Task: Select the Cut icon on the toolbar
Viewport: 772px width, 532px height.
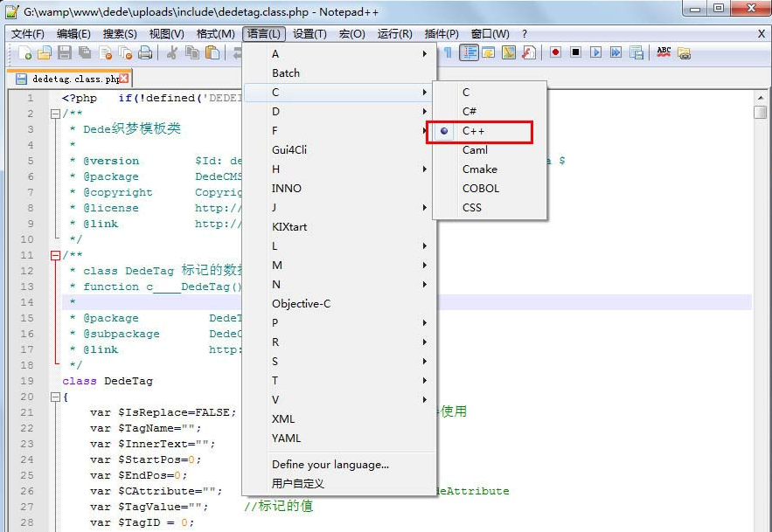Action: click(x=174, y=53)
